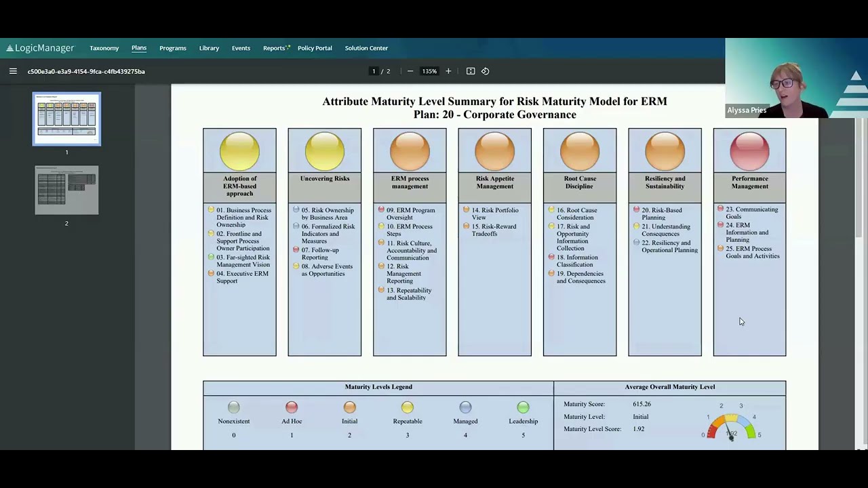The width and height of the screenshot is (868, 488).
Task: Click the Risk Appetite Management orange sphere
Action: click(x=495, y=150)
